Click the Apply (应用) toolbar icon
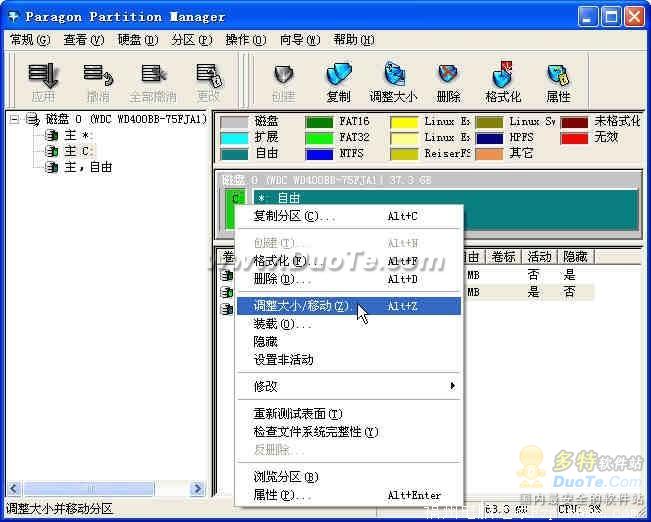Screen dimensions: 651x522 click(44, 82)
